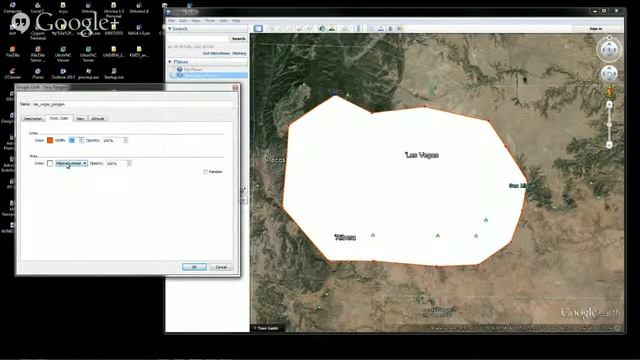Toggle the Google Earth sidebar button

pos(258,29)
